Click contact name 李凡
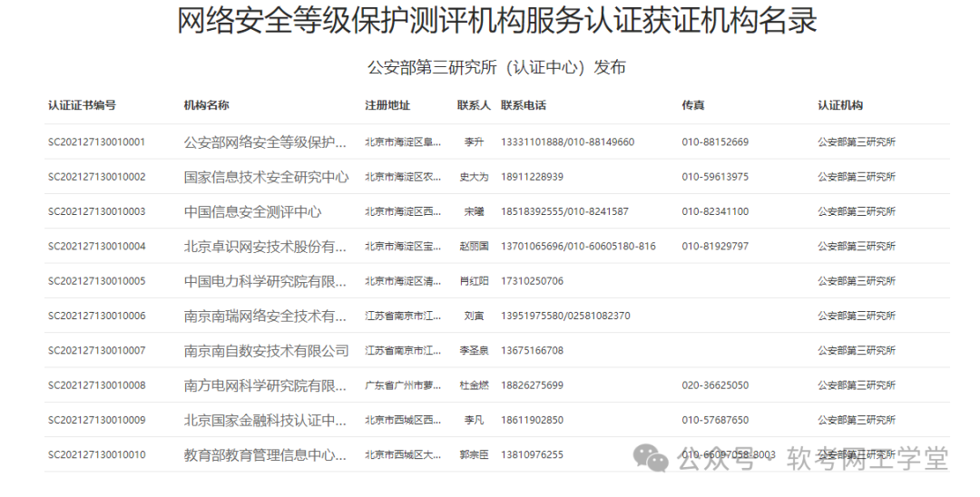This screenshot has height=497, width=980. 474,420
